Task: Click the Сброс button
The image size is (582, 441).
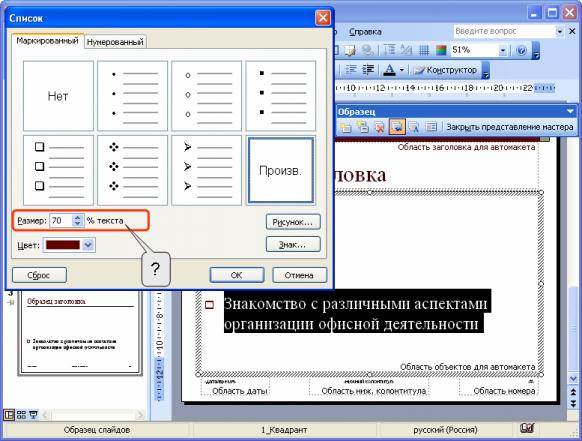Action: click(x=39, y=275)
